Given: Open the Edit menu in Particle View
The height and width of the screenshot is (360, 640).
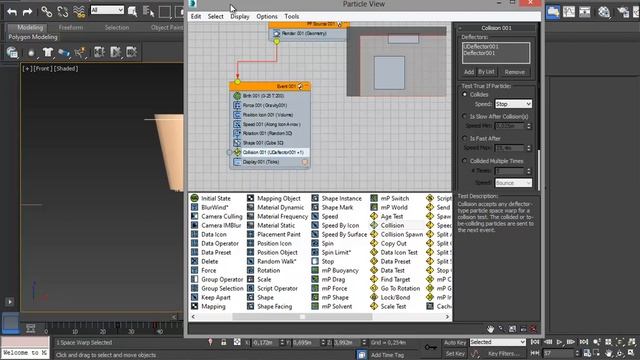Looking at the screenshot, I should pyautogui.click(x=196, y=16).
